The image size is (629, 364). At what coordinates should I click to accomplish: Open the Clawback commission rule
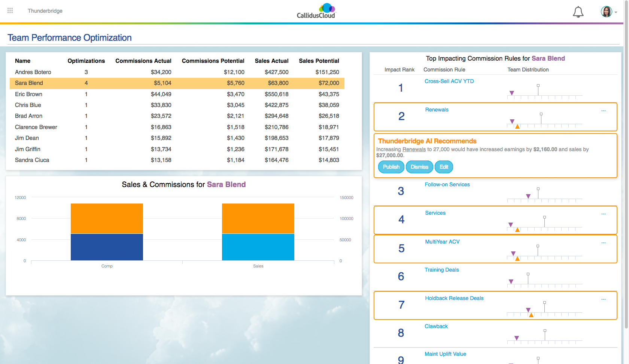[x=436, y=326]
